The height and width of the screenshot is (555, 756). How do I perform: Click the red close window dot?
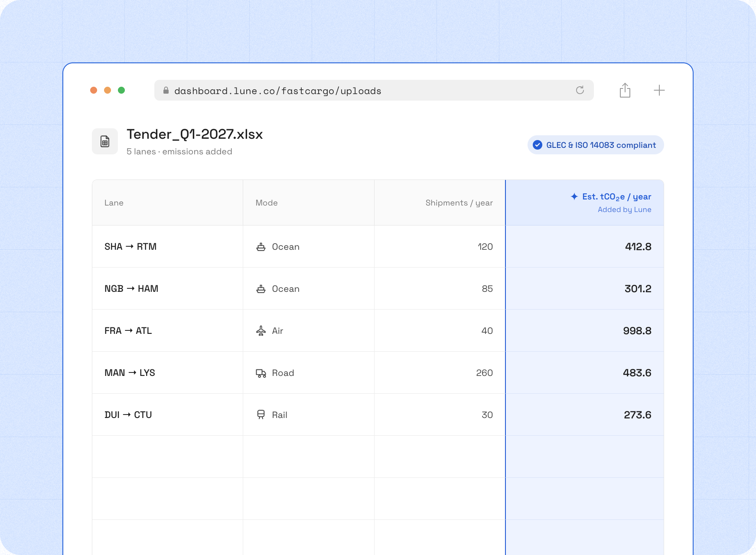[94, 90]
